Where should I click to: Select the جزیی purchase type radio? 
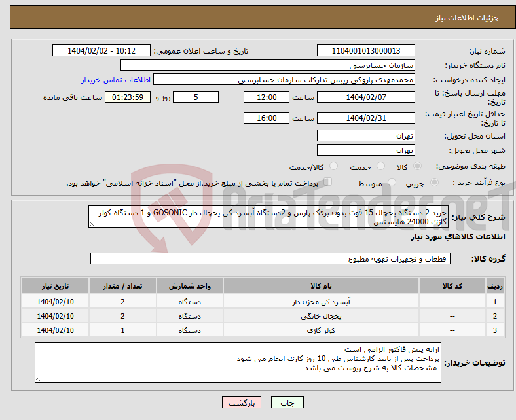(434, 183)
